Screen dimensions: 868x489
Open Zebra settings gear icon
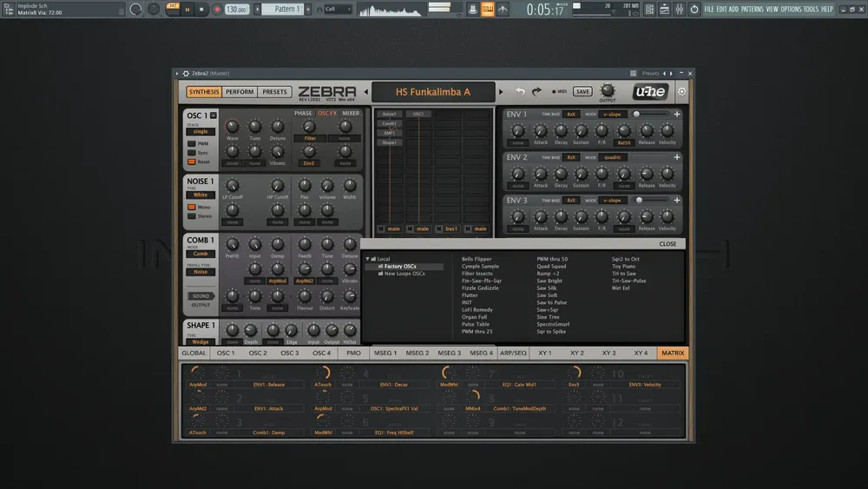681,91
